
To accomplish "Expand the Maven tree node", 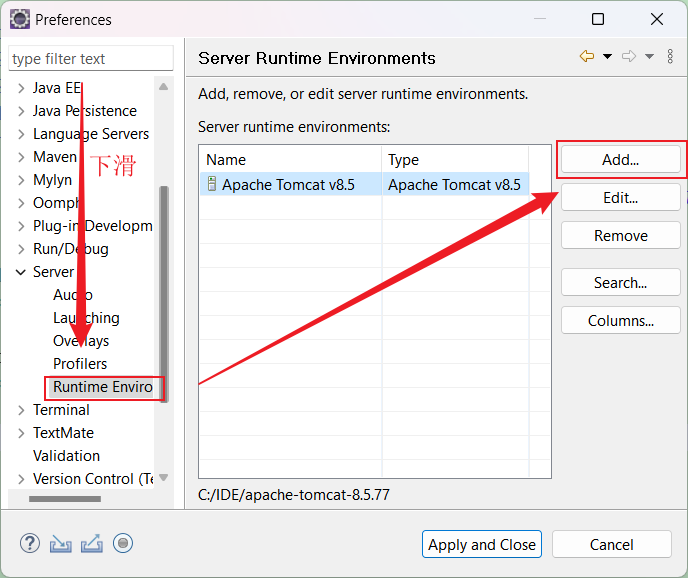I will [21, 157].
